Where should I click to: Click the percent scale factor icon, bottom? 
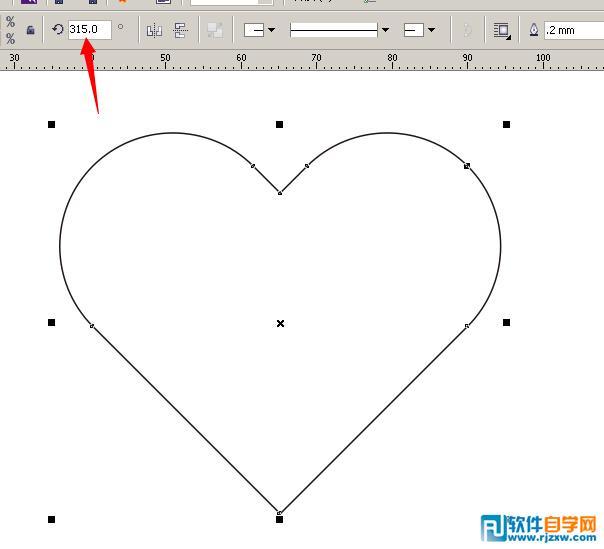point(10,39)
